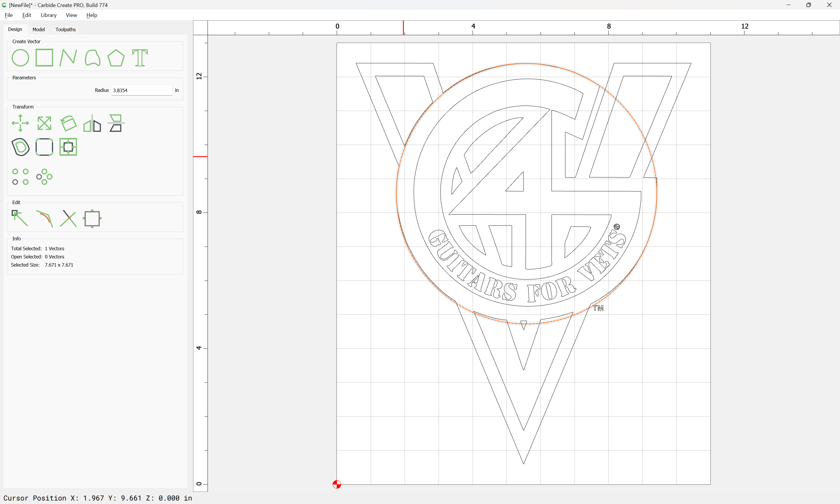The height and width of the screenshot is (504, 840).
Task: Activate the Trim Vectors tool (red curve)
Action: (x=44, y=218)
